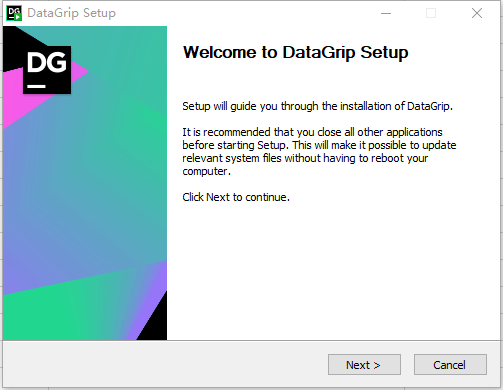The height and width of the screenshot is (390, 503).
Task: Click the "Setup will guide you" sentence
Action: pos(317,106)
